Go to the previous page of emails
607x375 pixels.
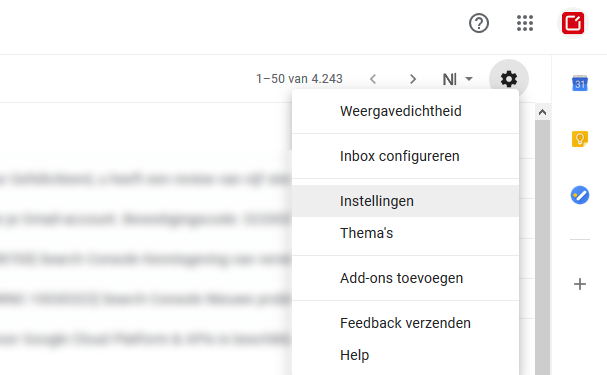pyautogui.click(x=373, y=79)
